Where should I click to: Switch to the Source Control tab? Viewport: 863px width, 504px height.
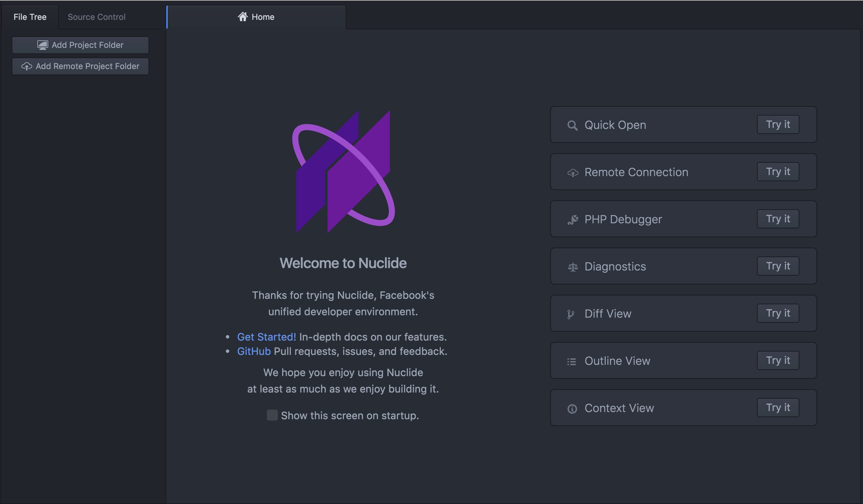pyautogui.click(x=96, y=17)
